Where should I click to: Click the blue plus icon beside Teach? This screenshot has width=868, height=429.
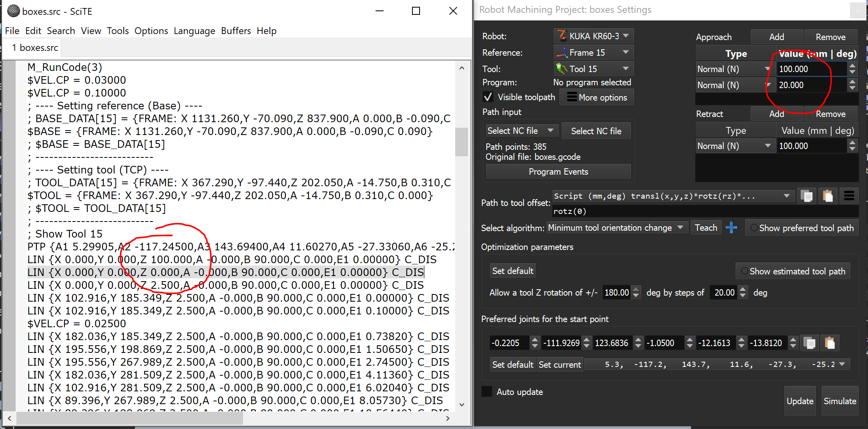[x=731, y=228]
